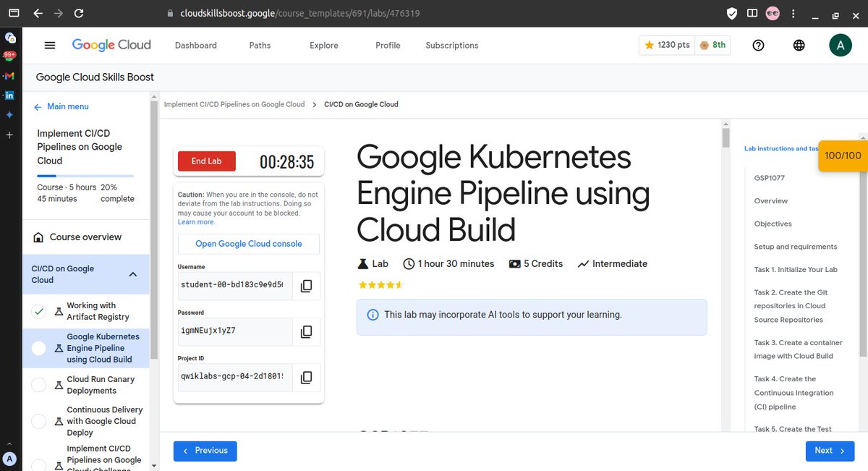Click the site lock icon in address bar
The width and height of the screenshot is (868, 471).
pos(171,13)
